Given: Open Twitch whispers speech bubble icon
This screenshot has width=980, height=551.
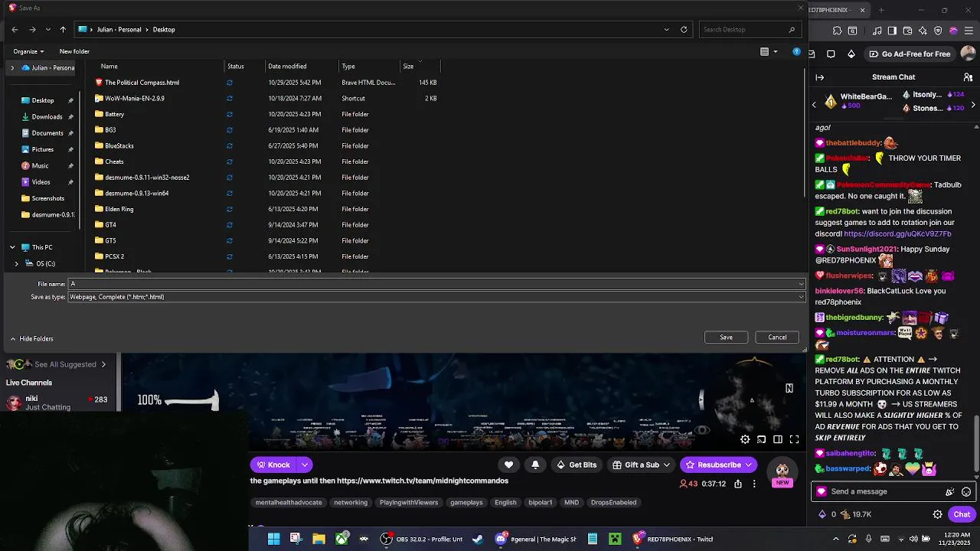Looking at the screenshot, I should pos(831,54).
